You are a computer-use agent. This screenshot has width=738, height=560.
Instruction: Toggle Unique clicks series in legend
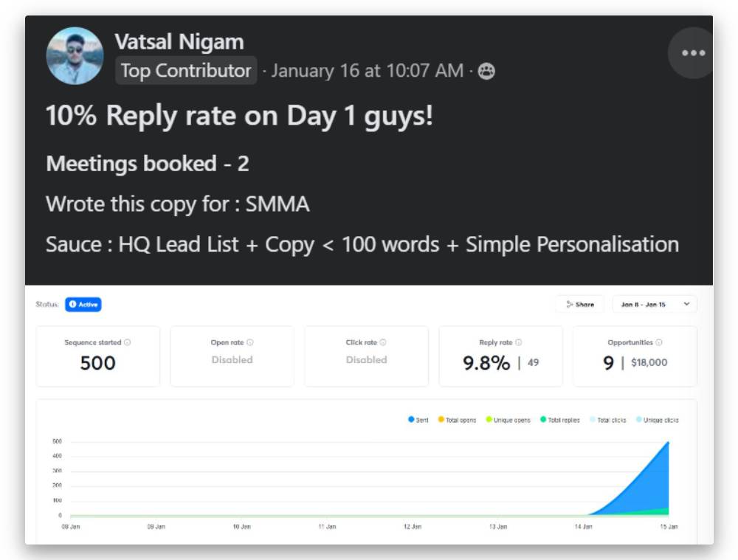point(657,420)
